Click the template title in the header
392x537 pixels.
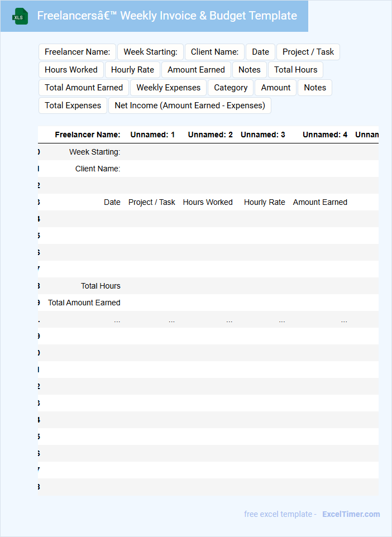[167, 16]
